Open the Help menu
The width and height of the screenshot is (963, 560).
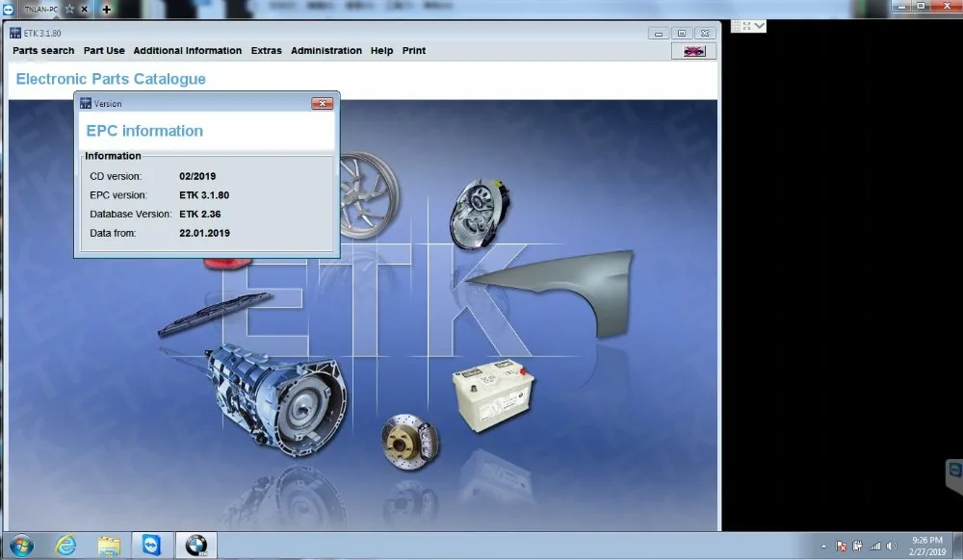point(381,51)
